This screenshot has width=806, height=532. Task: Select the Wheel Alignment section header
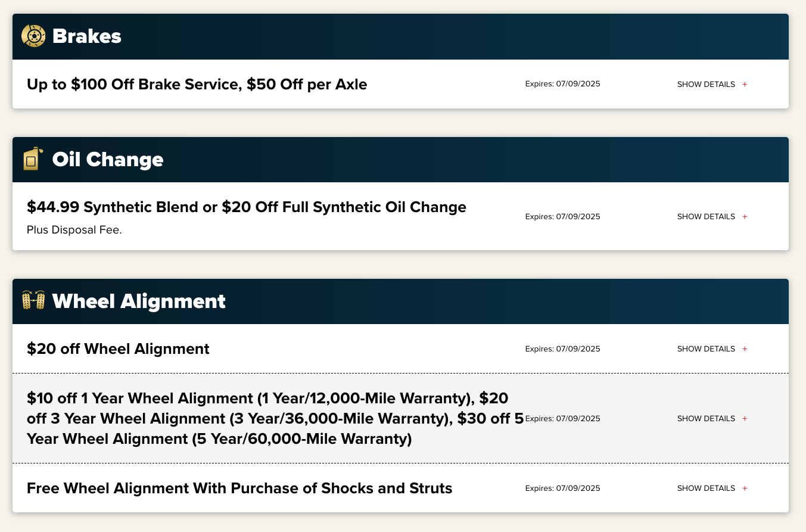click(139, 301)
